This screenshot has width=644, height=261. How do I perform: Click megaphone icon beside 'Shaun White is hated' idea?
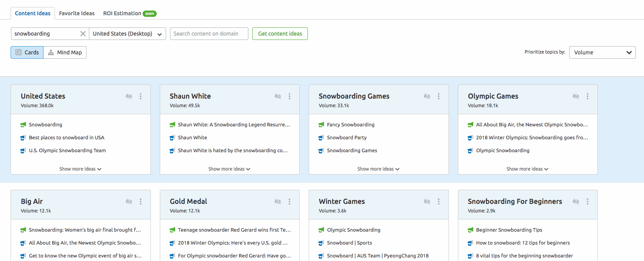[x=172, y=151]
